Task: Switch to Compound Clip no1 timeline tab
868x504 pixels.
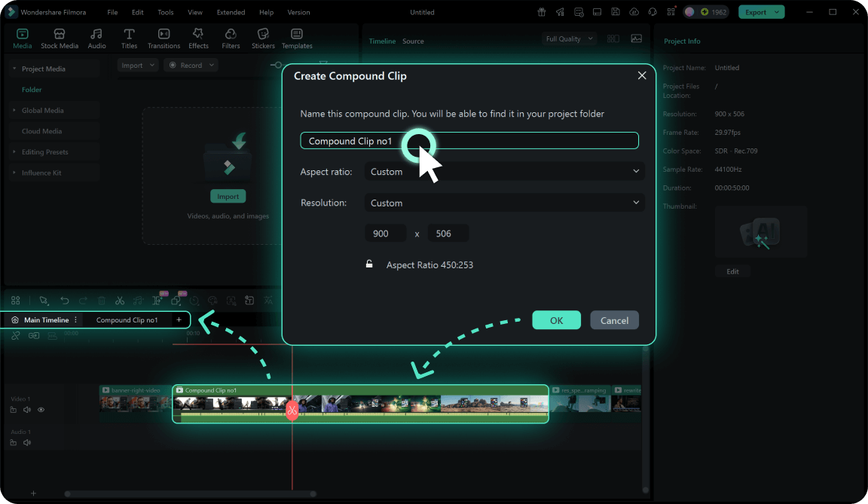Action: click(x=127, y=319)
